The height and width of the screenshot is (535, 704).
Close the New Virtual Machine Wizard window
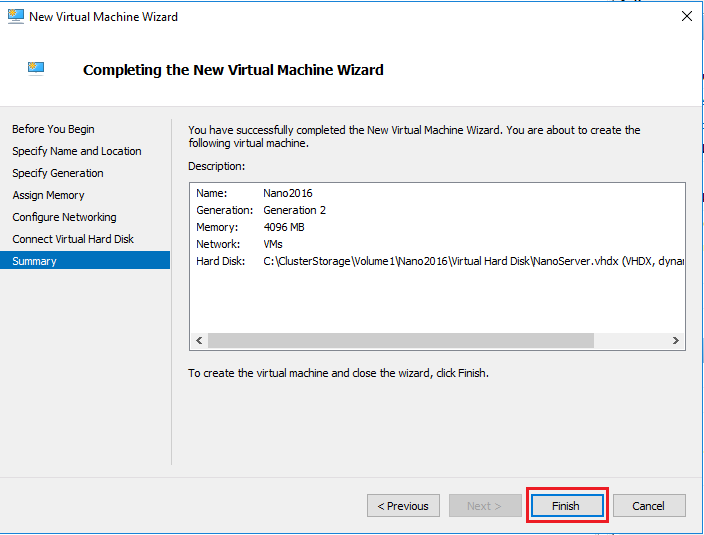686,17
